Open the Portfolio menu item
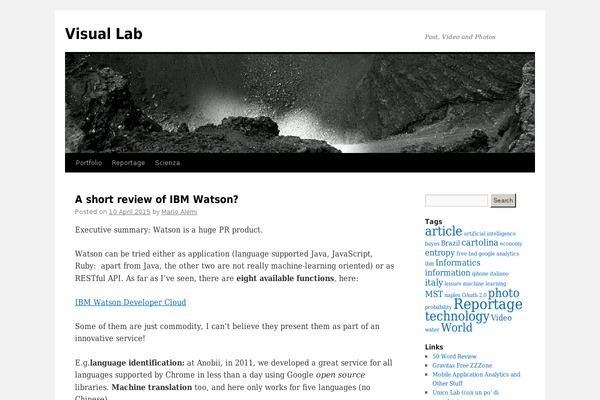The image size is (600, 400). click(x=89, y=163)
